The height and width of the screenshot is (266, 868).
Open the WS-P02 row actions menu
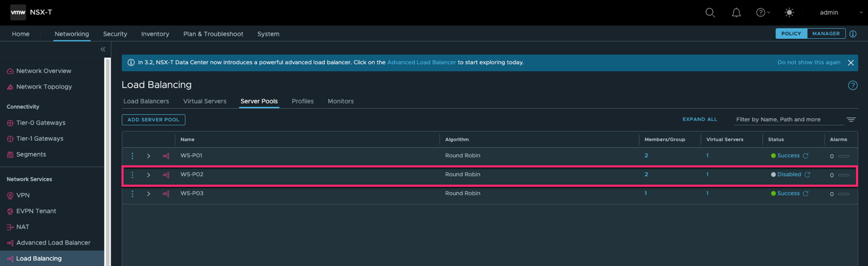coord(132,175)
